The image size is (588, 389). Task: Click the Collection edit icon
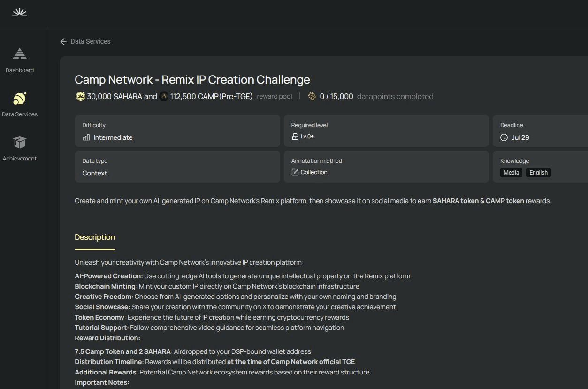295,172
